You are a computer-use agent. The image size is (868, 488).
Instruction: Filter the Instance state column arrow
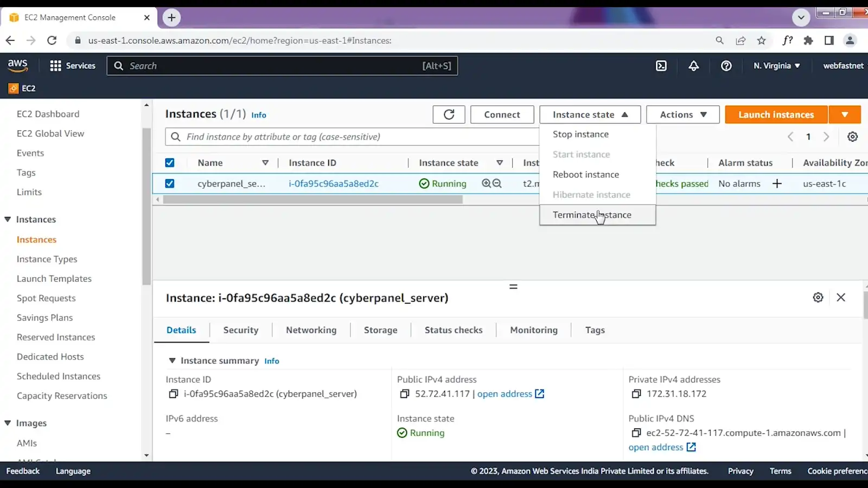500,163
